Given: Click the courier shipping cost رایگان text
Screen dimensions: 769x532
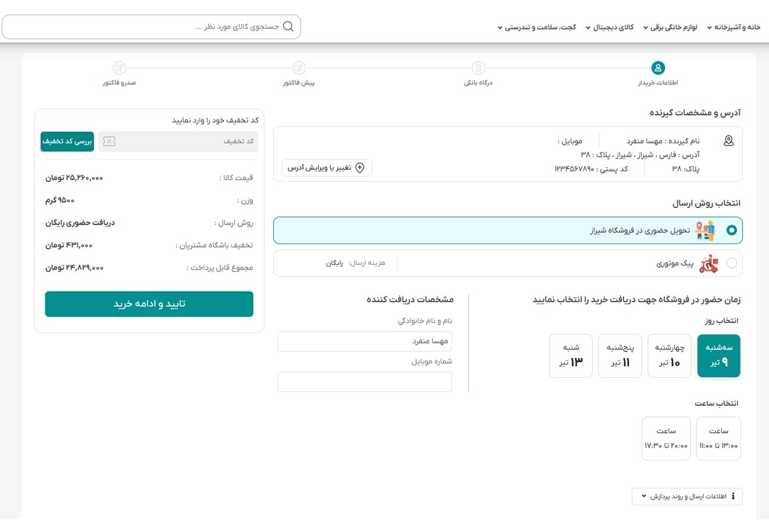Looking at the screenshot, I should click(x=334, y=263).
